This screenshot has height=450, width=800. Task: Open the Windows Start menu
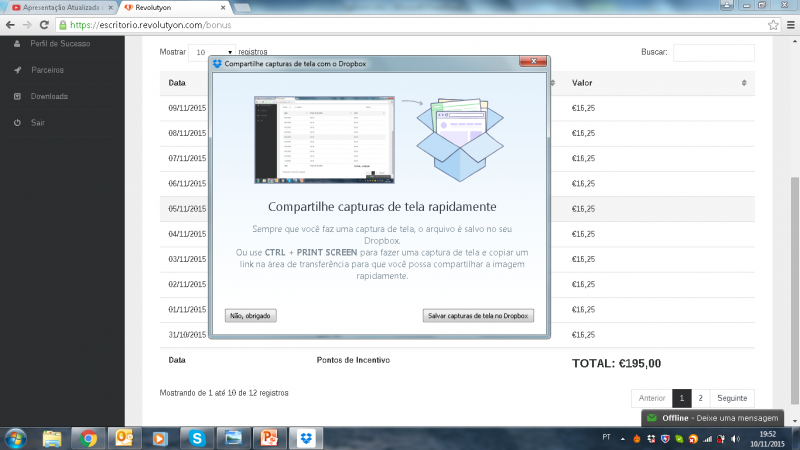tap(15, 439)
